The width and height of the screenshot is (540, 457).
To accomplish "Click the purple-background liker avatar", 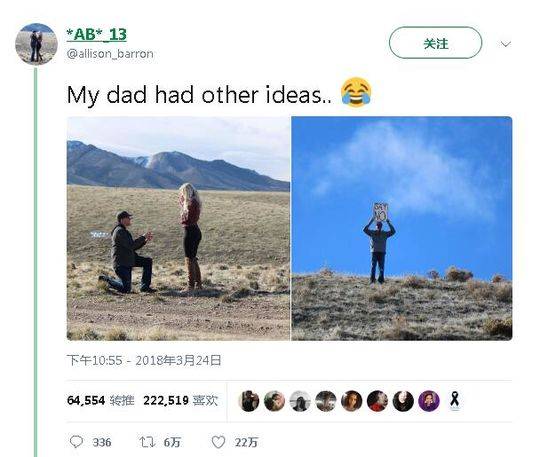I will [x=429, y=401].
